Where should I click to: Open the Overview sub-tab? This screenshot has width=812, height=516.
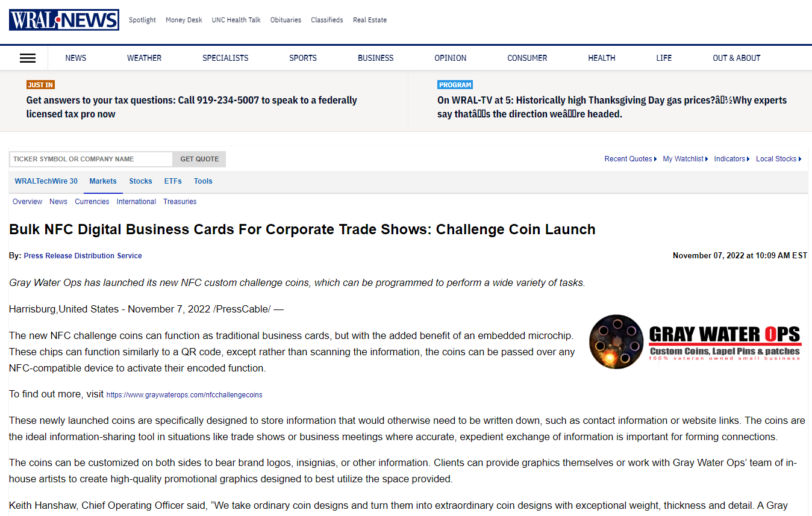(28, 202)
